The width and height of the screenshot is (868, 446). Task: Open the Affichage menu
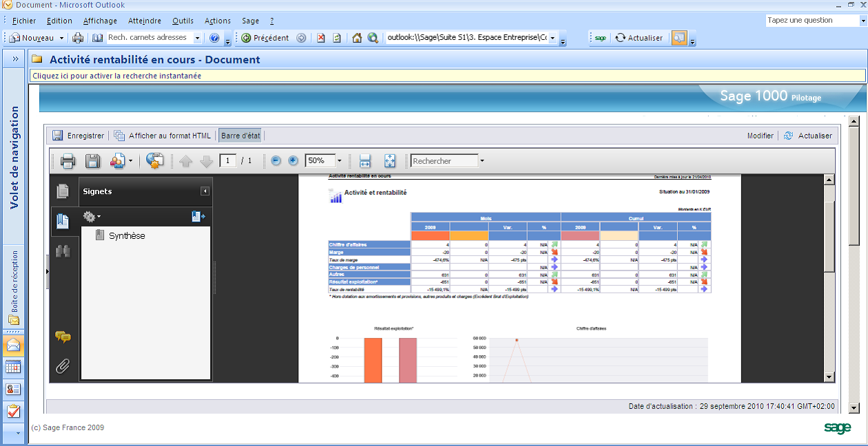(100, 21)
